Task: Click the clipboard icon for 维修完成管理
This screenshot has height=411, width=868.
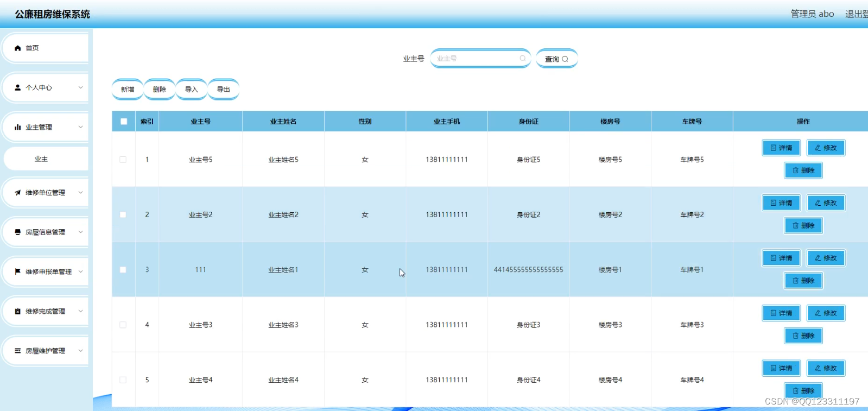Action: [18, 311]
